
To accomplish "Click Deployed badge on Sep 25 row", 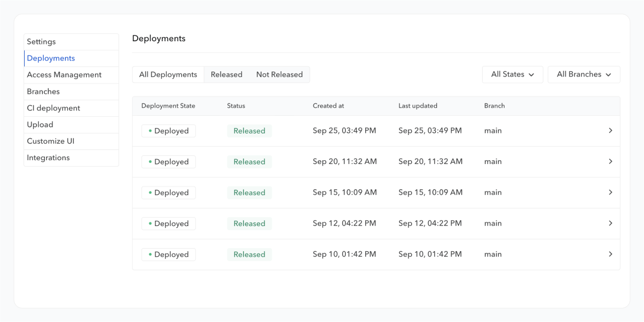I will tap(168, 131).
